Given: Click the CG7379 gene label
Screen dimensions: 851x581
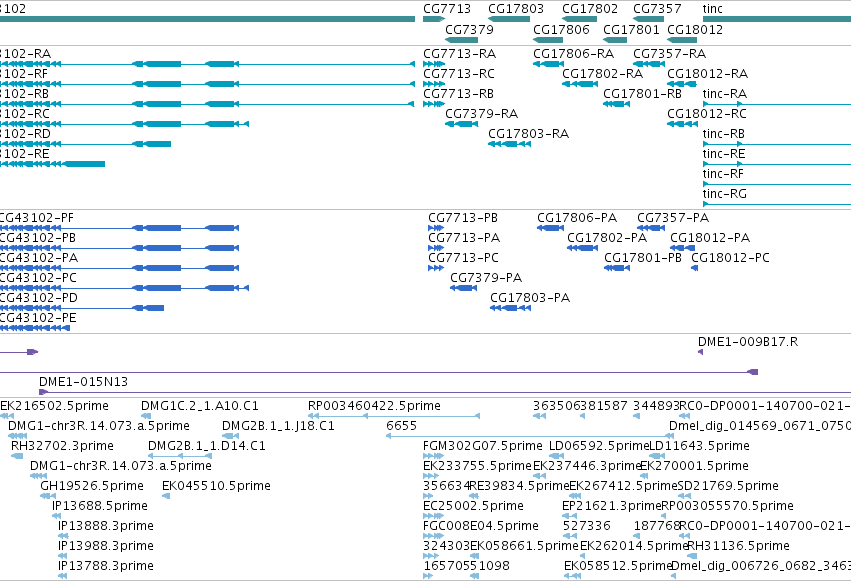Looking at the screenshot, I should click(469, 29).
